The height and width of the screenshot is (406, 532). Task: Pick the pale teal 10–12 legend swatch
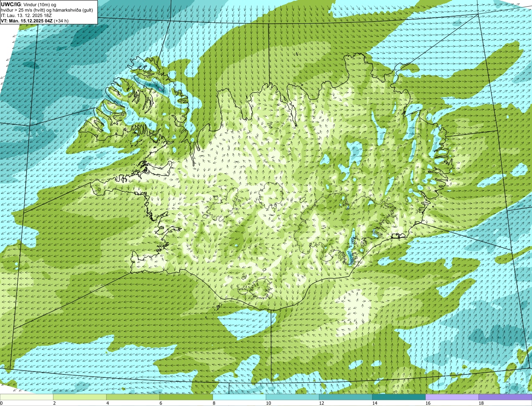[293, 397]
